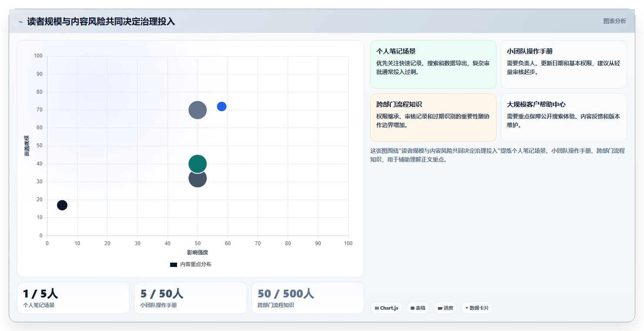Click the blue bubble in the chart
Image resolution: width=644 pixels, height=331 pixels.
(x=221, y=106)
